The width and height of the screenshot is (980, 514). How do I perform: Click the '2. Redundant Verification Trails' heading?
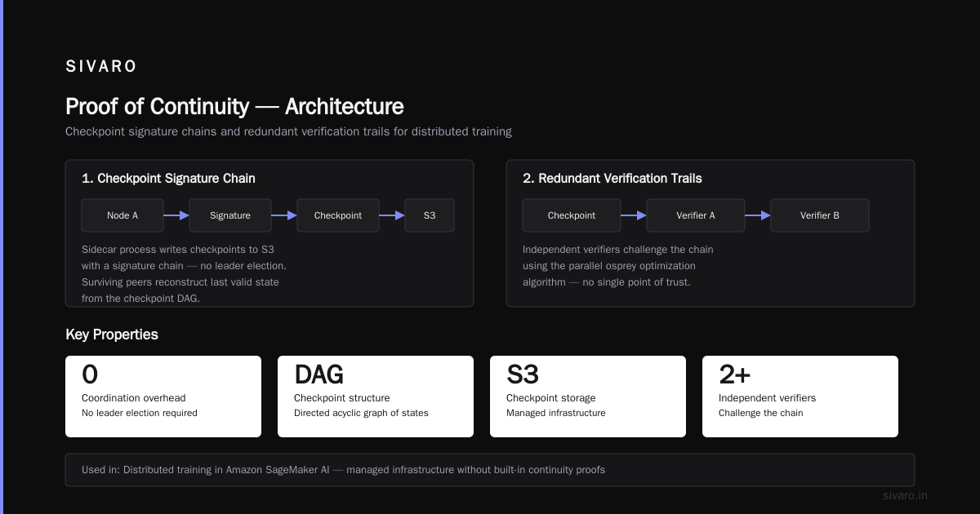point(612,179)
